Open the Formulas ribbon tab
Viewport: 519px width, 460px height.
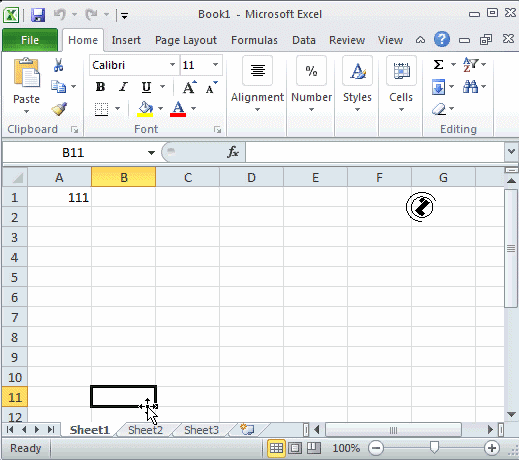[254, 40]
